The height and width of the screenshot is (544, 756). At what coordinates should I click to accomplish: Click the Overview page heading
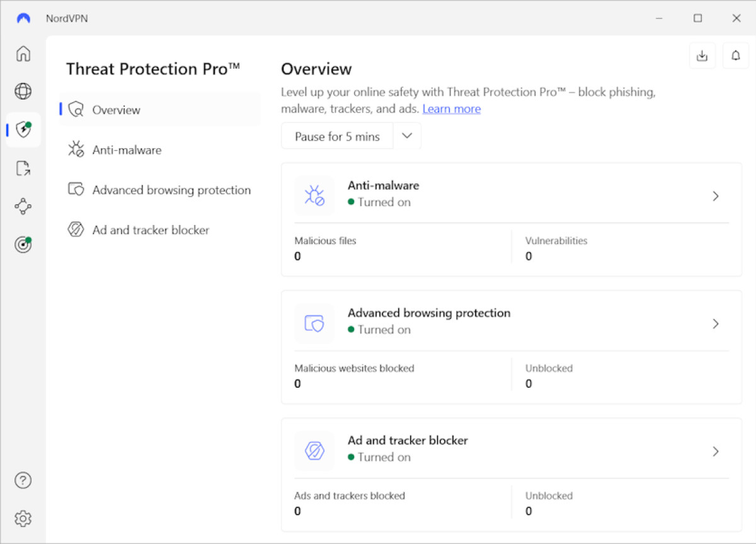click(316, 69)
